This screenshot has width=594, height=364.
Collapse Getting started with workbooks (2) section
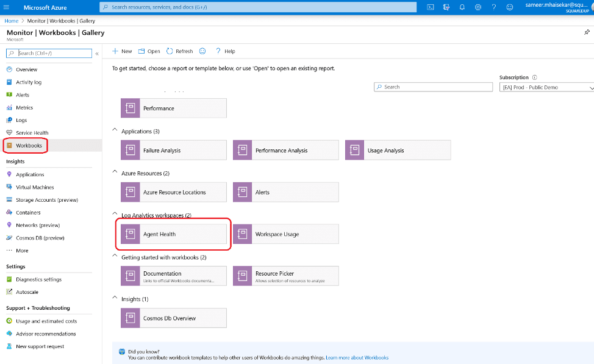(115, 255)
